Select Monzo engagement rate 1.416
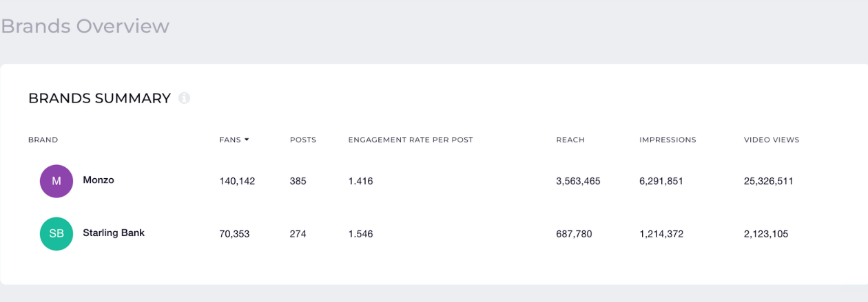The height and width of the screenshot is (302, 868). (x=360, y=182)
